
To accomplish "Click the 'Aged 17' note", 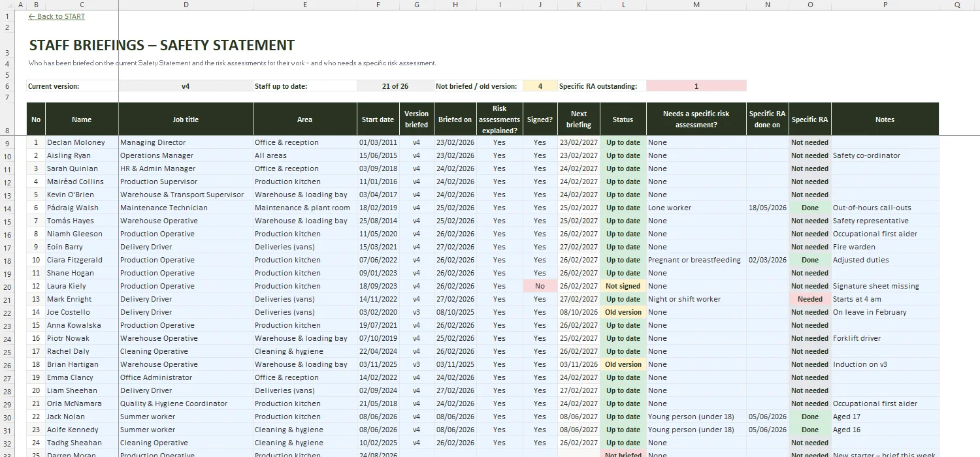I will click(x=885, y=417).
